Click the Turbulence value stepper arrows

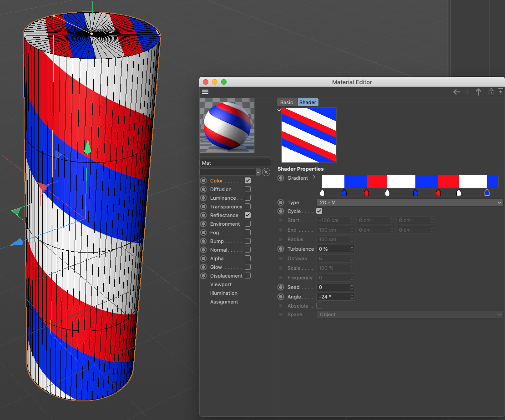[x=352, y=249]
